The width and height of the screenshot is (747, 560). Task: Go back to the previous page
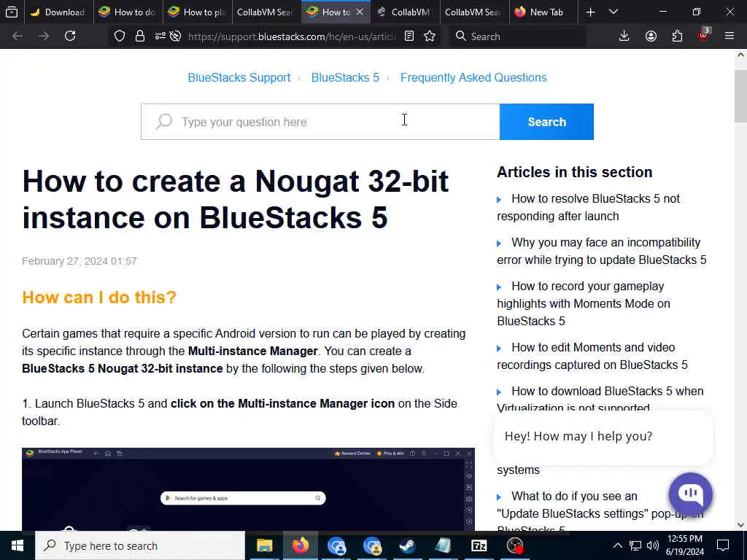coord(18,36)
